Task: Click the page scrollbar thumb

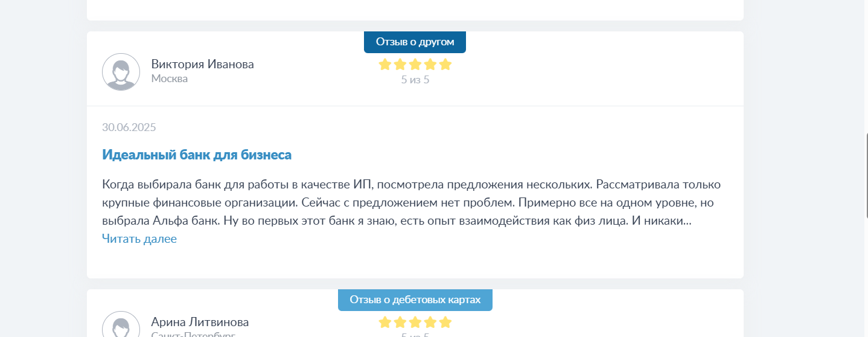Action: click(x=866, y=175)
